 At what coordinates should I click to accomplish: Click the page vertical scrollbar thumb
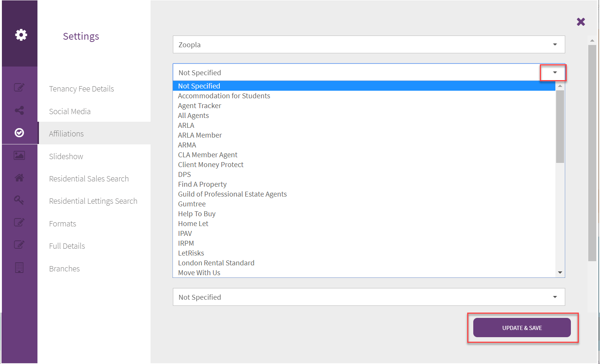click(x=592, y=153)
